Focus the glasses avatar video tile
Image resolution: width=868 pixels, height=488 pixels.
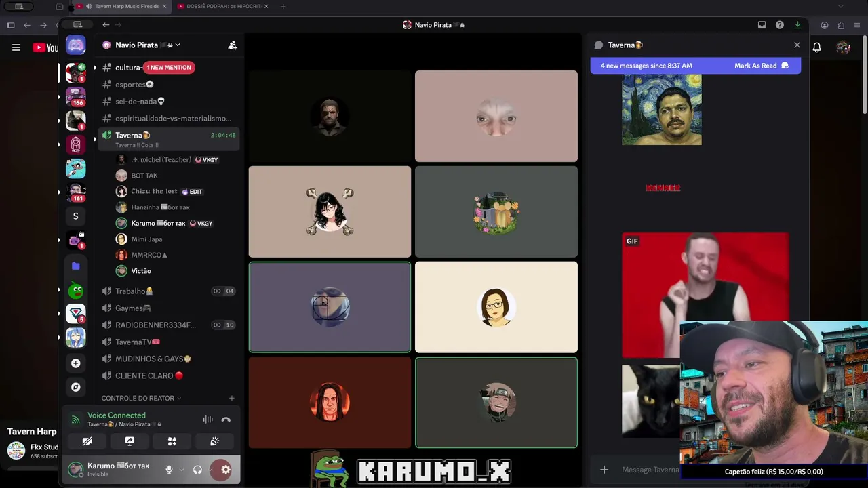point(496,308)
